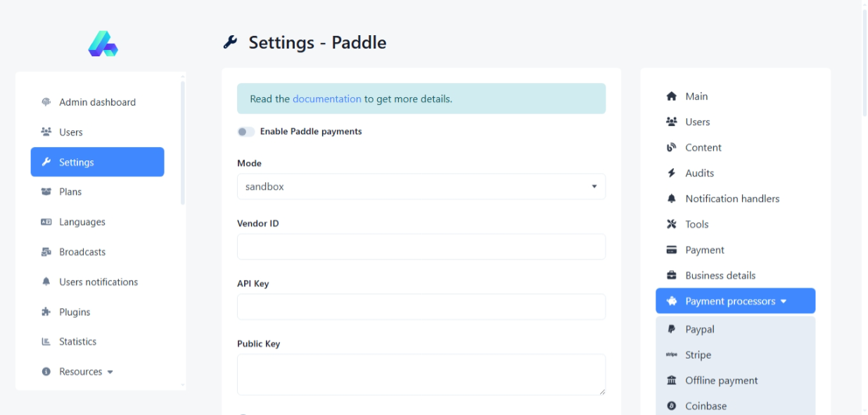Image resolution: width=868 pixels, height=415 pixels.
Task: Click the Tools wrench-screwdriver icon
Action: click(671, 224)
